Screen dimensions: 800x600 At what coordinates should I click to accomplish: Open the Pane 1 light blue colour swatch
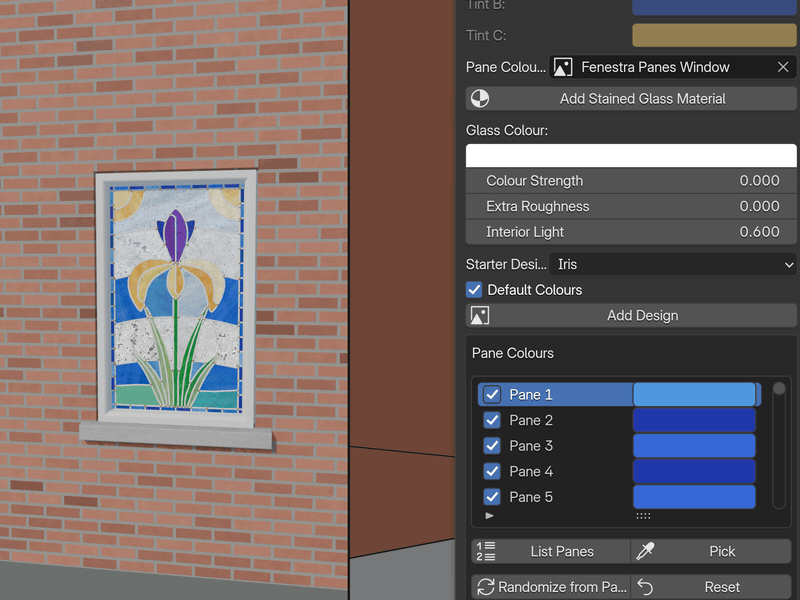(694, 394)
